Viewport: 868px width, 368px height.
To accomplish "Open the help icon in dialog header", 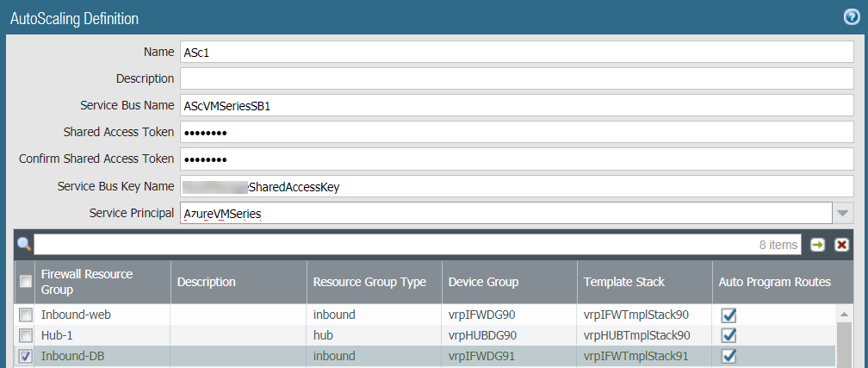I will click(x=851, y=17).
